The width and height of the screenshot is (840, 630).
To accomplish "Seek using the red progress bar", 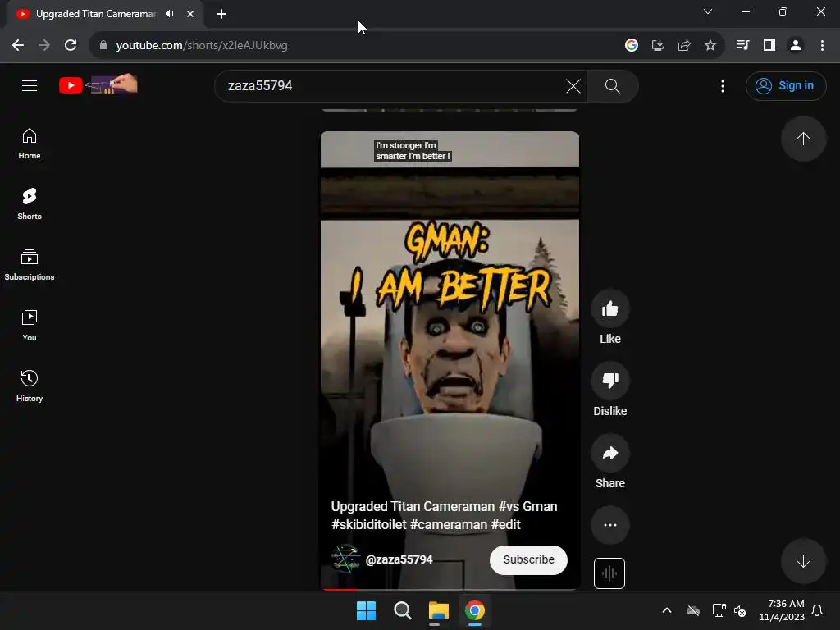I will tap(450, 589).
